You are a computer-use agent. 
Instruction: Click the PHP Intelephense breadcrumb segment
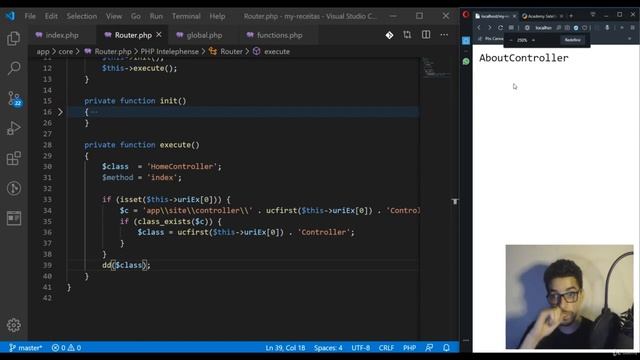pyautogui.click(x=169, y=51)
